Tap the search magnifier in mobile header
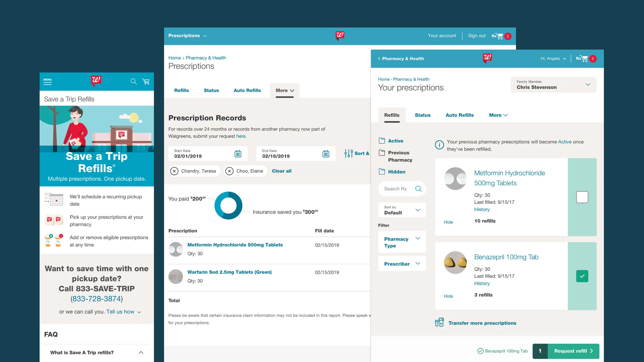This screenshot has height=362, width=644. coord(133,82)
